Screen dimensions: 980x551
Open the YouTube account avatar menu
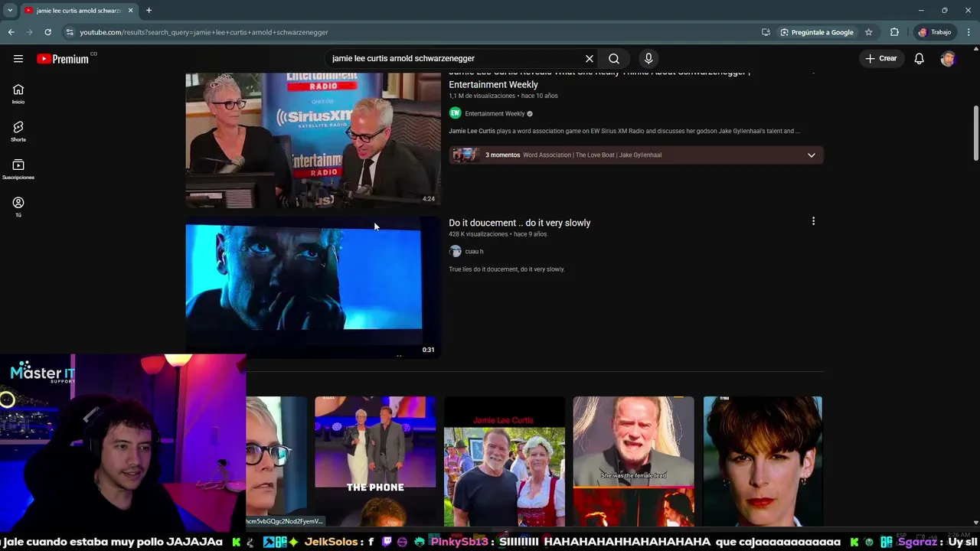tap(948, 58)
